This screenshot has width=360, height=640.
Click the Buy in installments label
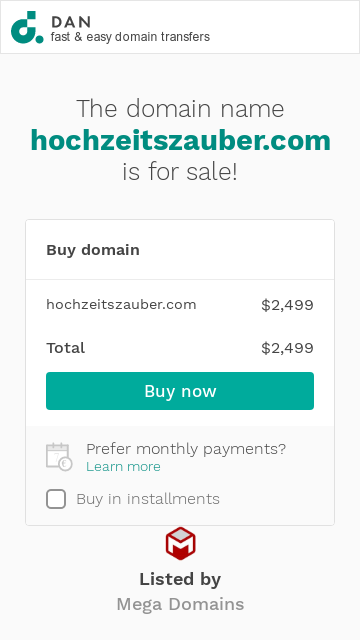(148, 499)
